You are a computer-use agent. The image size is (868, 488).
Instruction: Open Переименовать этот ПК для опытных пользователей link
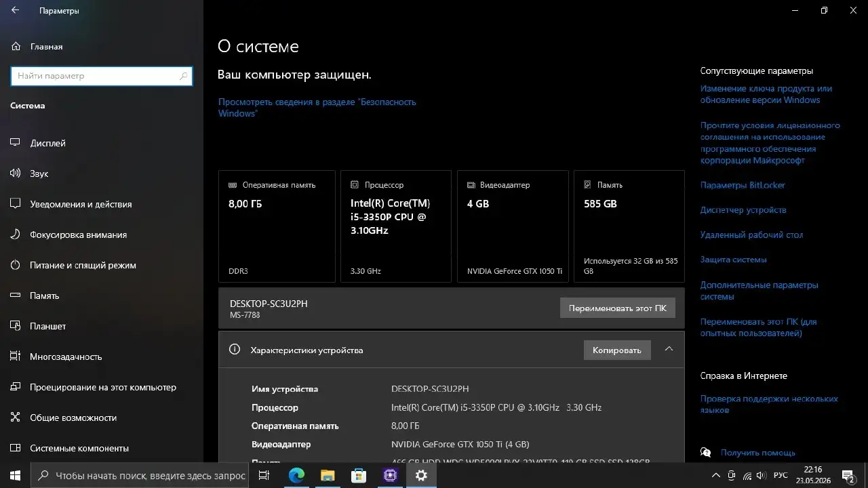(759, 327)
